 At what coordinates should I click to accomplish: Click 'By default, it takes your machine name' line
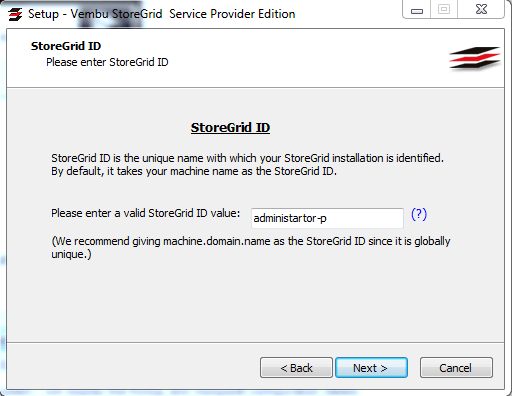pyautogui.click(x=194, y=171)
